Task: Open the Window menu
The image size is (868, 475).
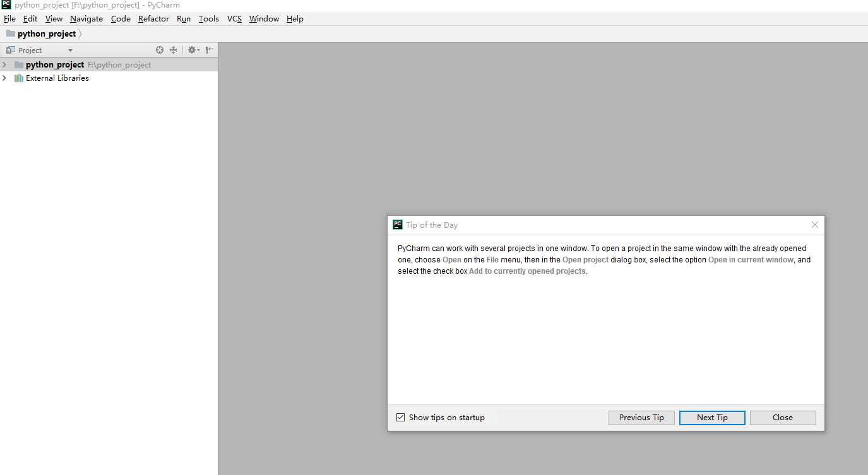Action: tap(264, 19)
